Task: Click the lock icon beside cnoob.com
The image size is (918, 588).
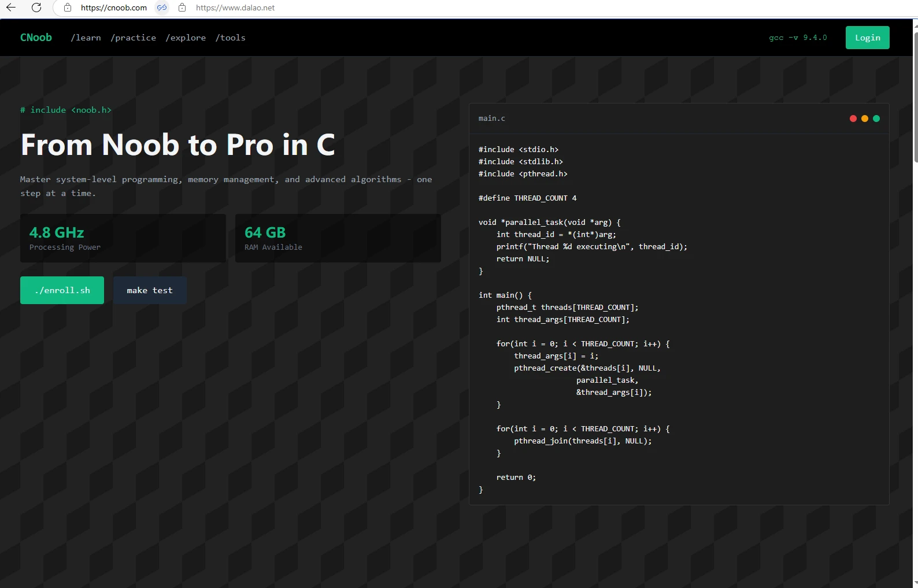Action: tap(68, 8)
